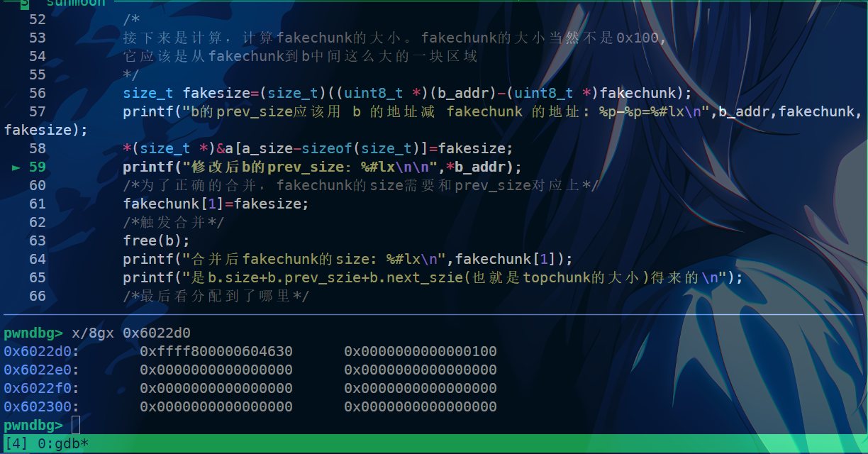Click second zero value in row 0x6022e0
The image size is (868, 454).
pyautogui.click(x=421, y=370)
